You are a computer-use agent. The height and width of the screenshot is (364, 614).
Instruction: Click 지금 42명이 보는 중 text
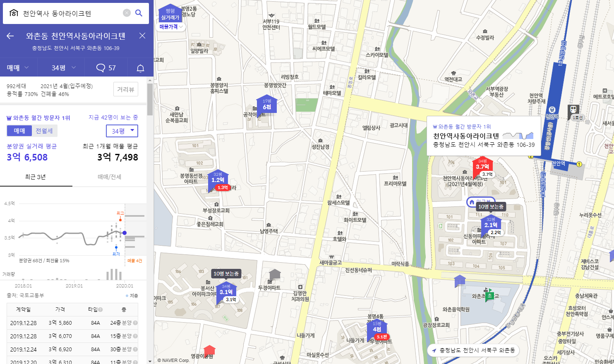(x=113, y=117)
